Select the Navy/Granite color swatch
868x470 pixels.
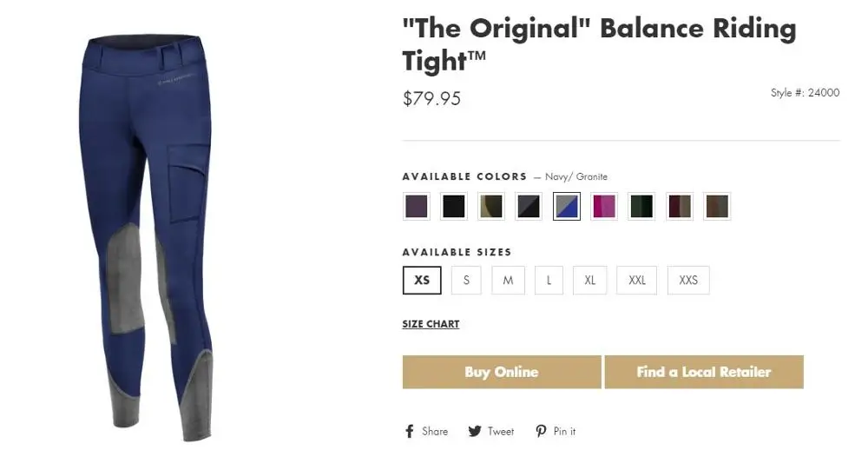pyautogui.click(x=567, y=207)
